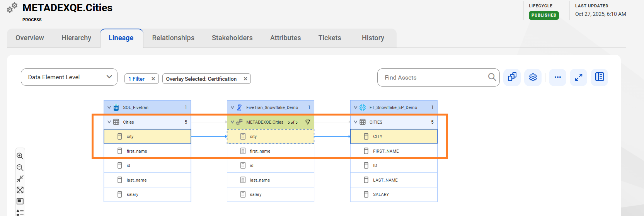Remove the 1 Filter chip
644x216 pixels.
pyautogui.click(x=153, y=79)
